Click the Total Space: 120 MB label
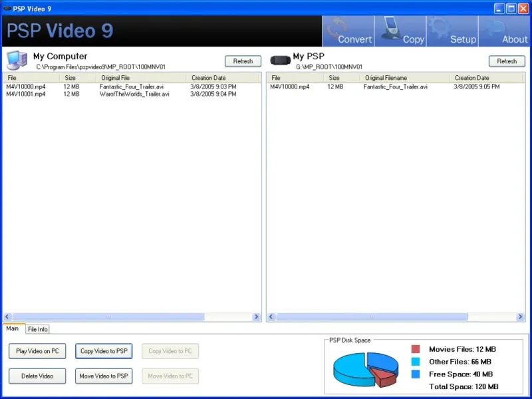The height and width of the screenshot is (399, 532). tap(464, 386)
